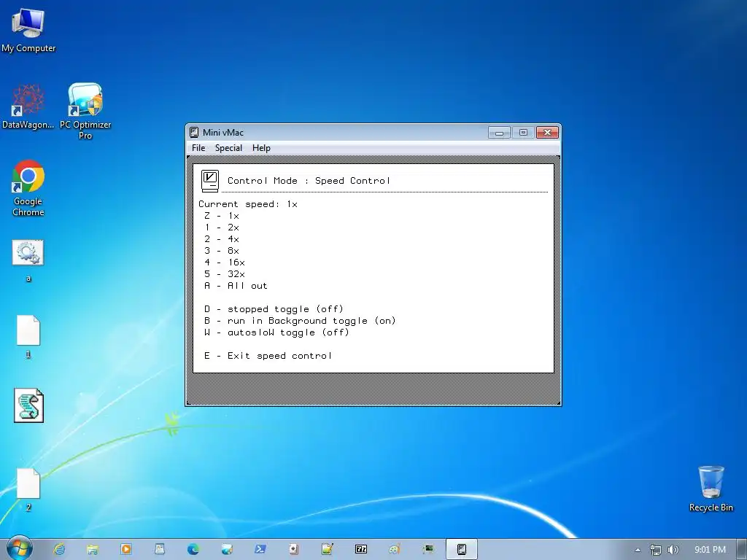
Task: Click the 'D - stopped toggle (off)' line
Action: [x=274, y=309]
